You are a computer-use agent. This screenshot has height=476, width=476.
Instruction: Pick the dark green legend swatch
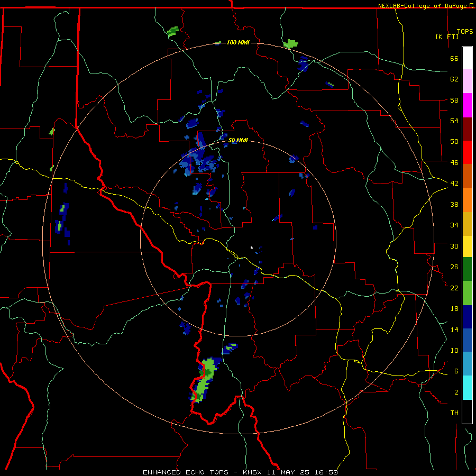(x=467, y=269)
